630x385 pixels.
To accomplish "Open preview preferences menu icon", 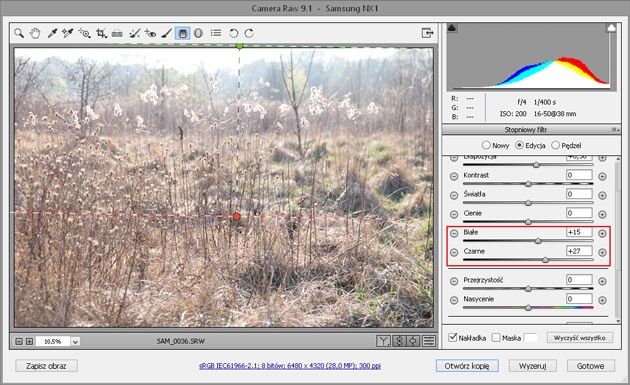I will pyautogui.click(x=429, y=341).
